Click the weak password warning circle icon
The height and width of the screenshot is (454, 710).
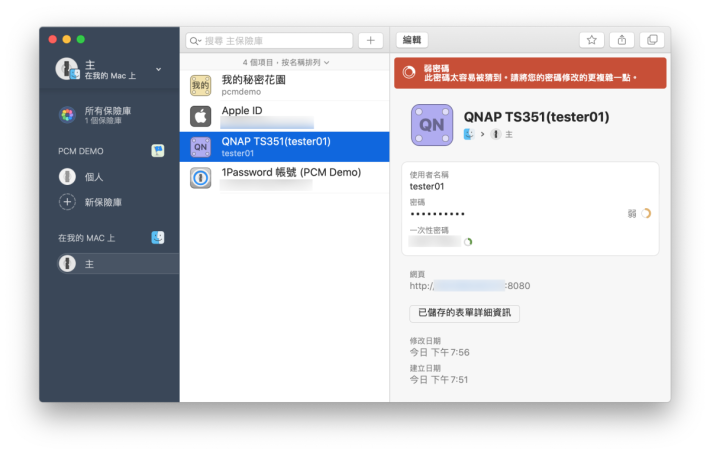(409, 72)
